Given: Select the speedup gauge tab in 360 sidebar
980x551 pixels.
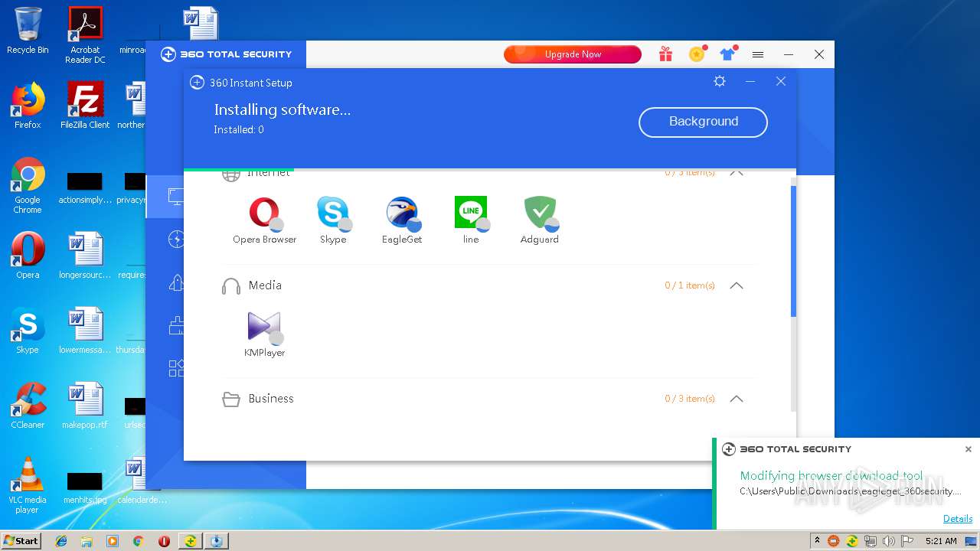Looking at the screenshot, I should coord(176,240).
